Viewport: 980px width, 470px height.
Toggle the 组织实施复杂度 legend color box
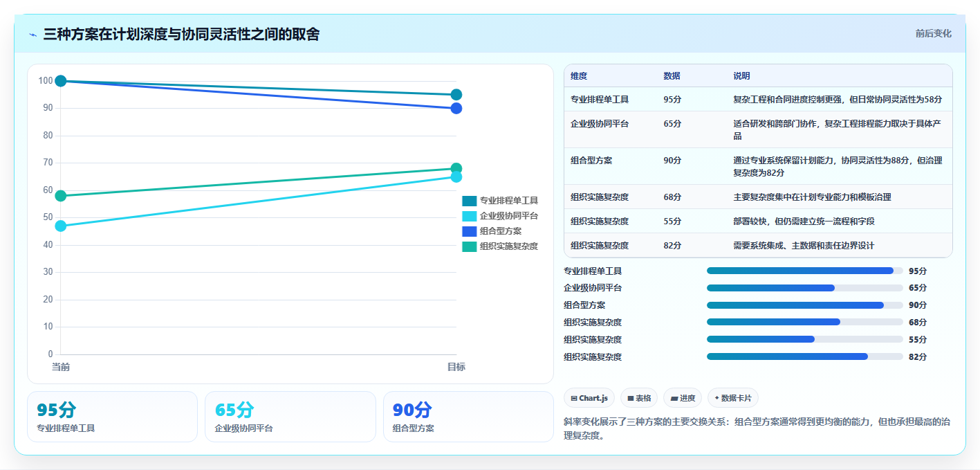tap(470, 246)
